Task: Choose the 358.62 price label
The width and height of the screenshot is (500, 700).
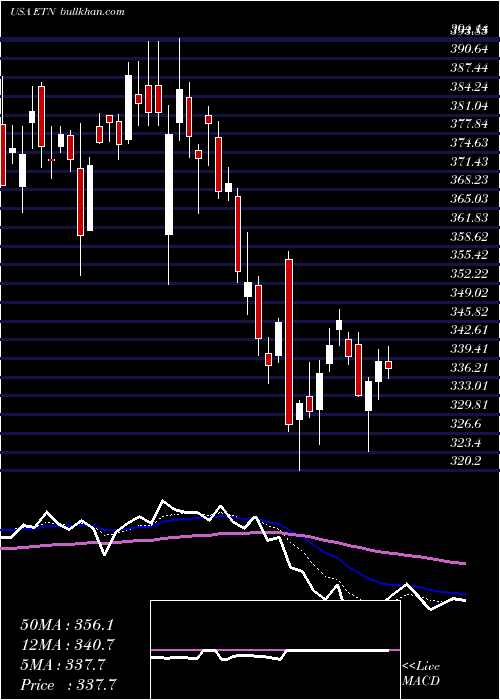Action: tap(469, 236)
